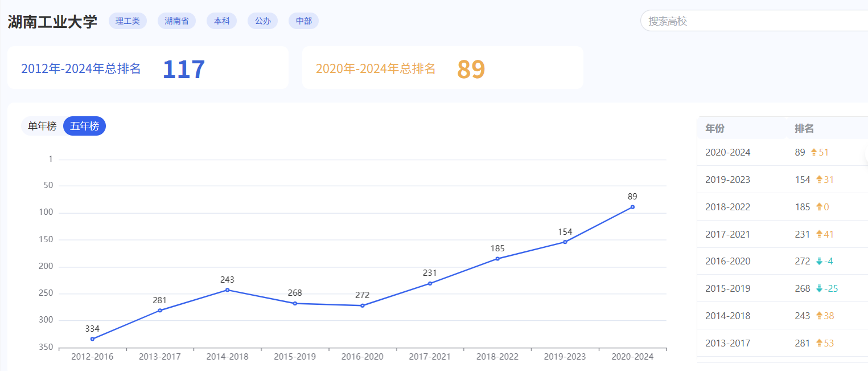Click the chart data point labeled 334
This screenshot has width=868, height=371.
point(92,339)
